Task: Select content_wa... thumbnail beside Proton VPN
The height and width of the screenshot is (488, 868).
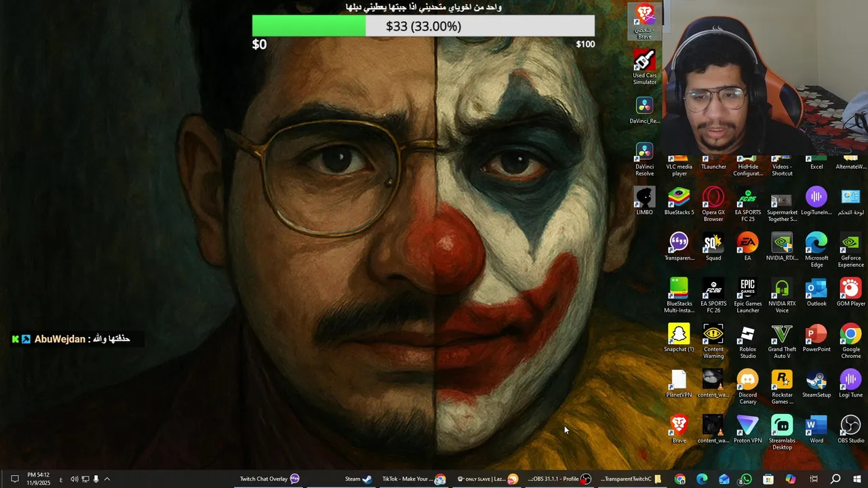Action: (713, 429)
